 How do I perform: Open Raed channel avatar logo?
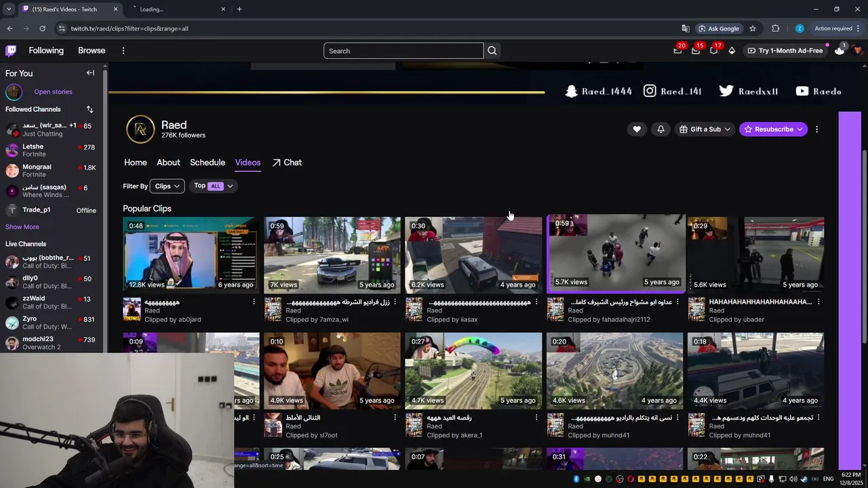(x=140, y=129)
